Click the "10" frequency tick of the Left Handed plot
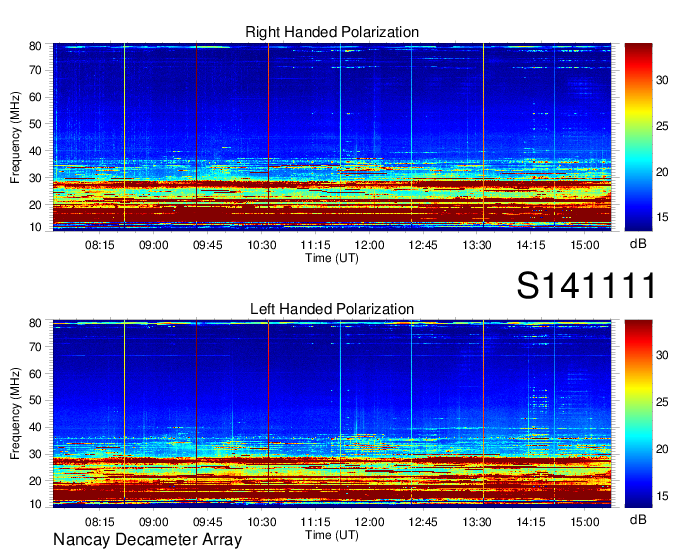 [x=35, y=504]
